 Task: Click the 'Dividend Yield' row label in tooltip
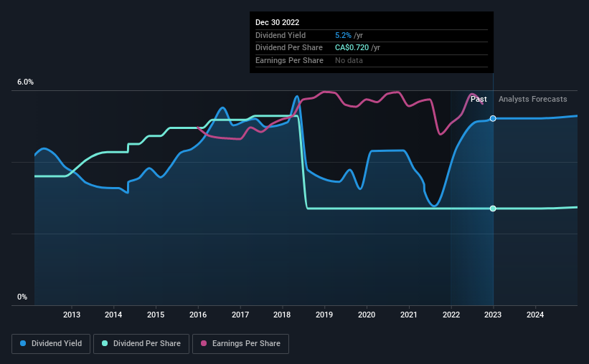click(x=281, y=35)
